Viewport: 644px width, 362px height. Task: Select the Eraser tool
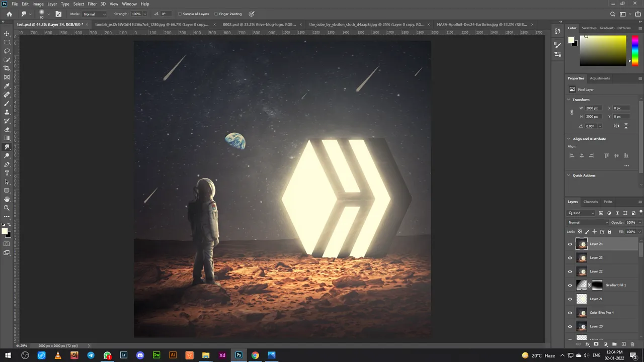(7, 129)
